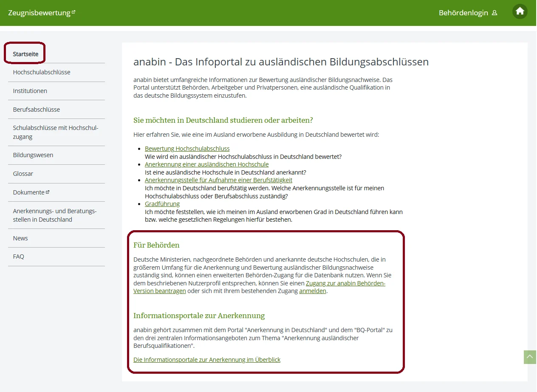Open Zeugnisbewertung link in header
Image resolution: width=537 pixels, height=392 pixels.
point(39,13)
